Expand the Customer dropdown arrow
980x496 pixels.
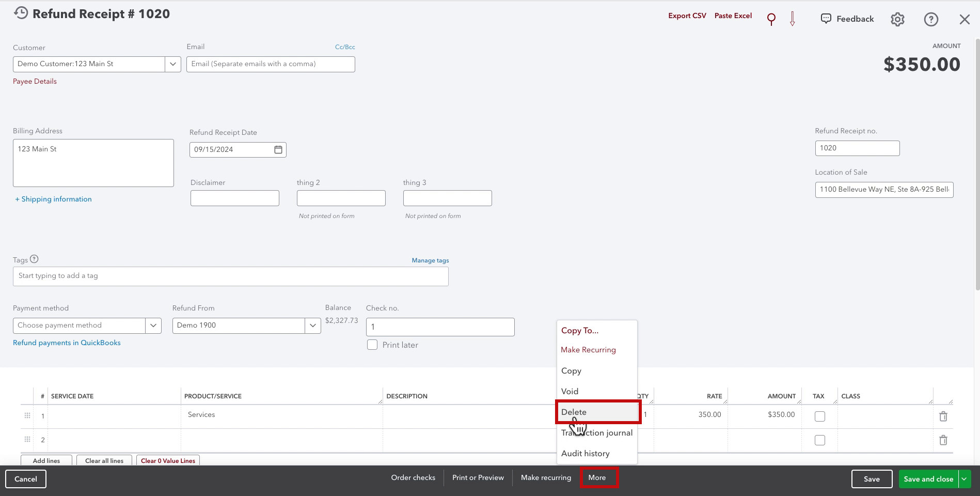point(173,64)
